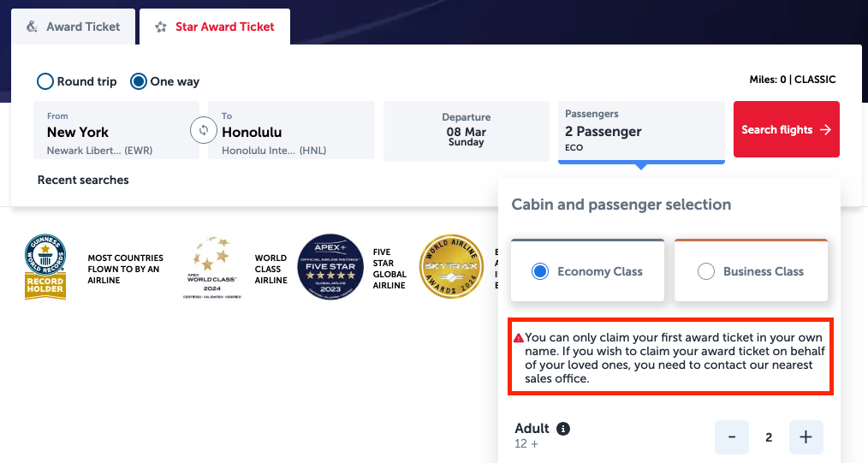This screenshot has height=463, width=868.
Task: Click the red warning triangle icon
Action: 519,338
